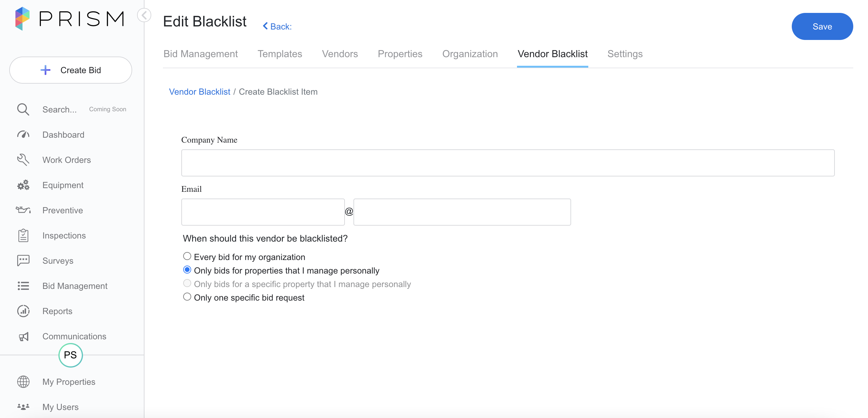Click the Communications megaphone icon
The image size is (868, 418).
[23, 337]
